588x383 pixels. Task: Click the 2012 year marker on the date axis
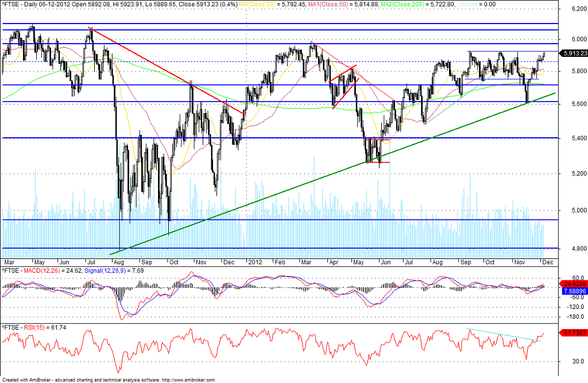(x=254, y=262)
